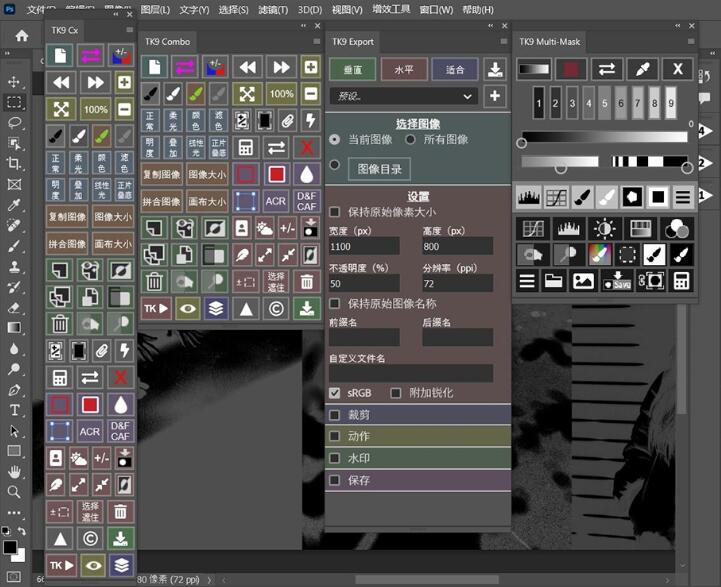This screenshot has height=587, width=721.
Task: Click the 垂直 button in TK9 Export
Action: click(353, 70)
